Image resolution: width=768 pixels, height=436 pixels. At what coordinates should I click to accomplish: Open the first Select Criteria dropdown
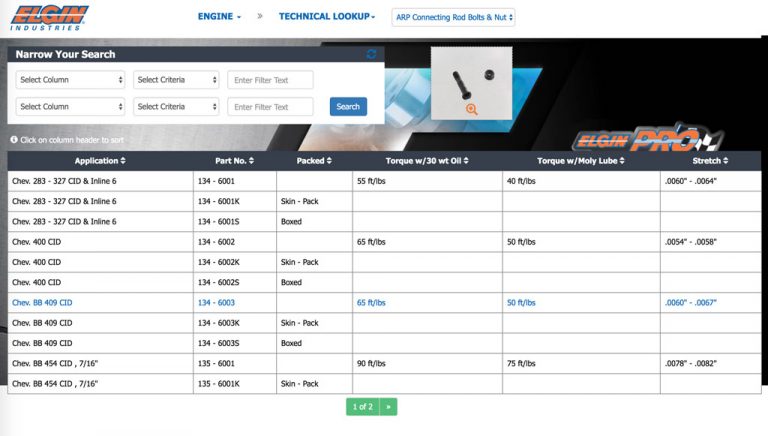[176, 80]
